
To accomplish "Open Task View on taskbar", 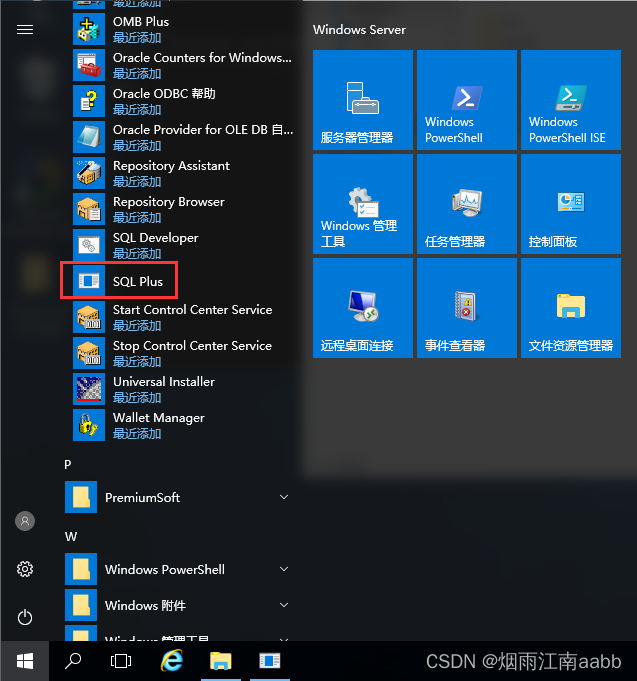I will coord(121,661).
